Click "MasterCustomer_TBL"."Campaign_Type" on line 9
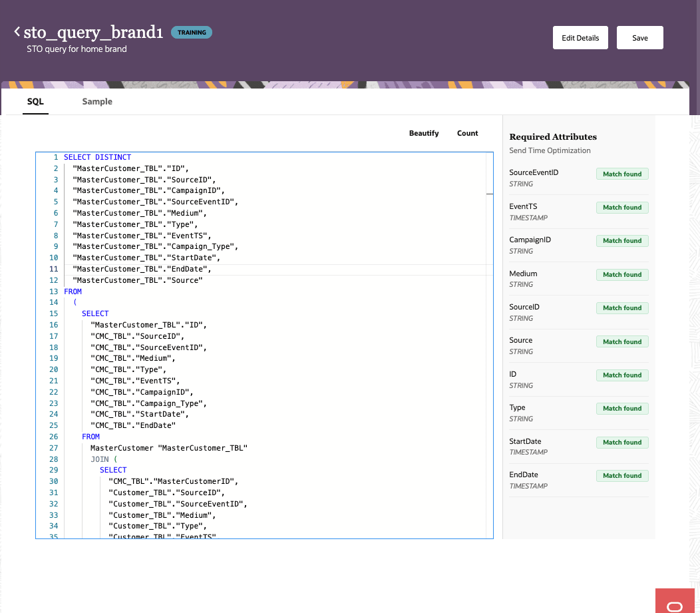Image resolution: width=700 pixels, height=613 pixels. [155, 246]
